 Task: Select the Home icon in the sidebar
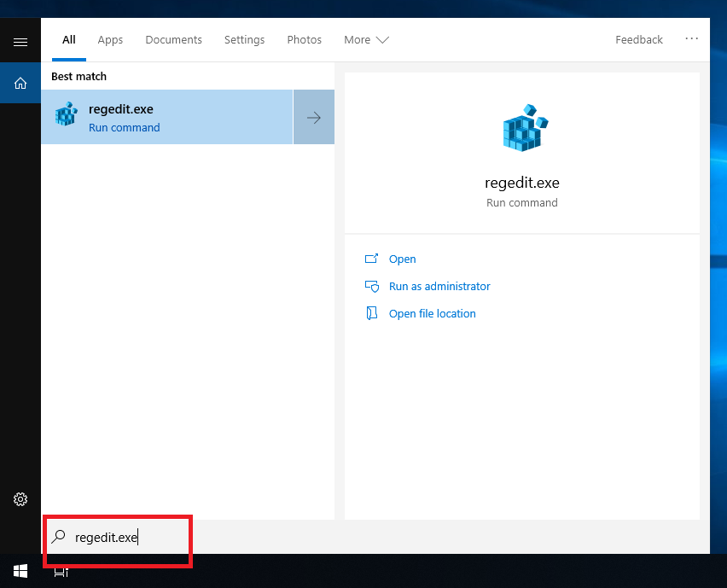tap(20, 83)
